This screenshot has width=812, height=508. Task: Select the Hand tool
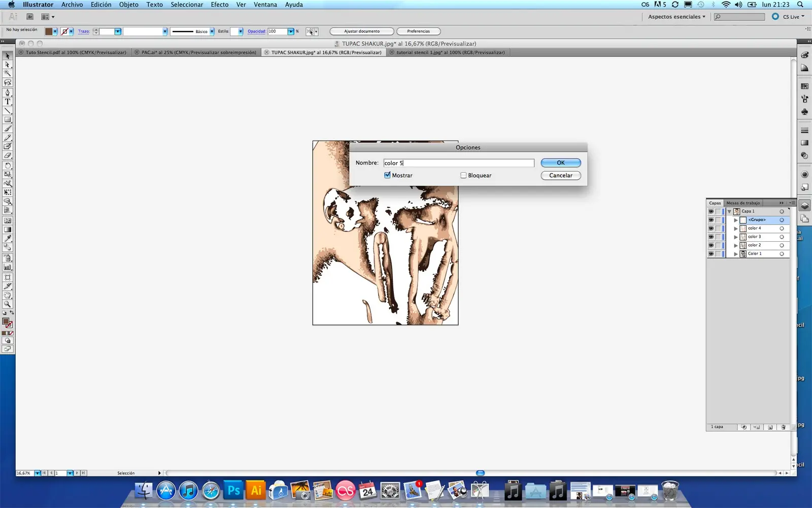(8, 295)
